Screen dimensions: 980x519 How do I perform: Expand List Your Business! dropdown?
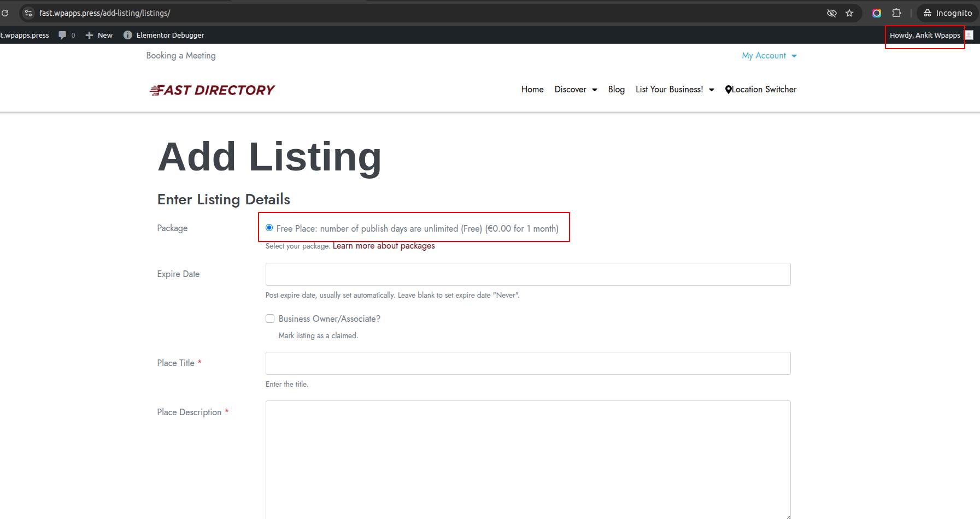point(674,90)
